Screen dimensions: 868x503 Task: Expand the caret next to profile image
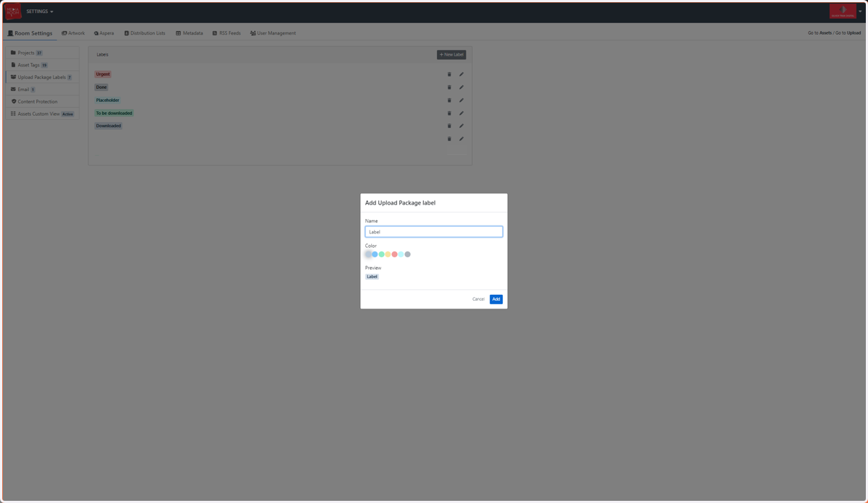(860, 12)
